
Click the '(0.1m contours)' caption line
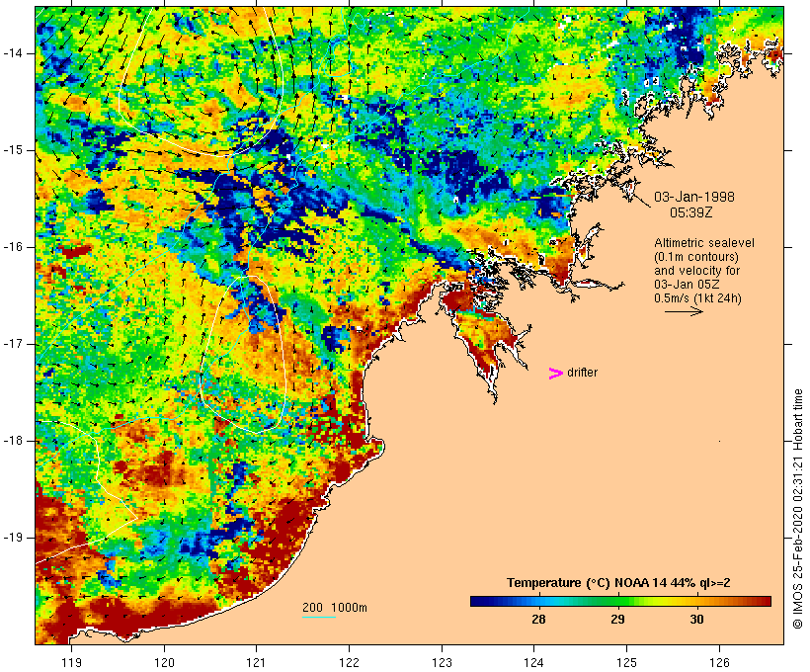click(x=696, y=256)
